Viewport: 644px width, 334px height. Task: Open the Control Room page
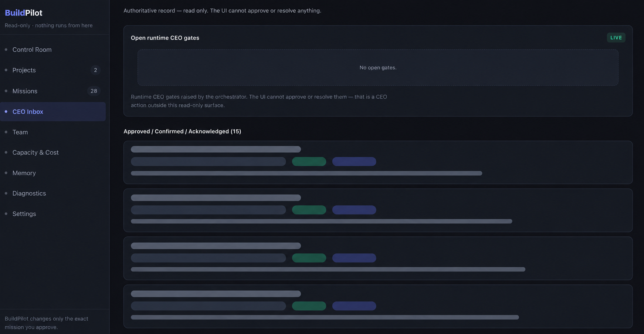point(53,50)
